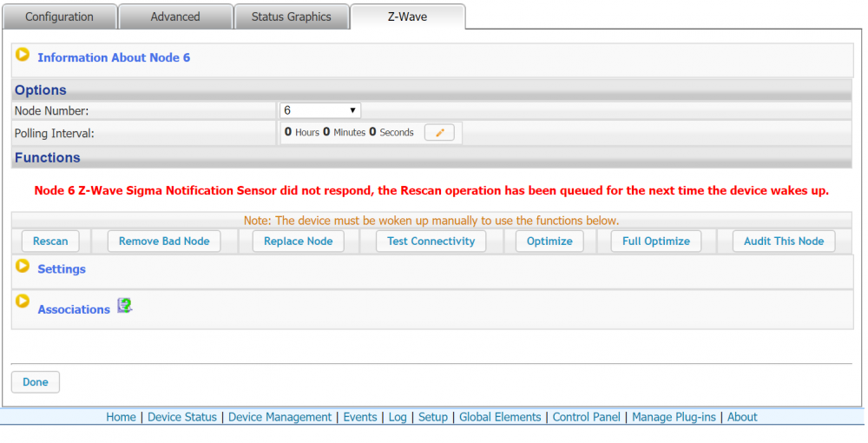Click the 0 Seconds polling value
Viewport: 868px width, 443px height.
[x=391, y=132]
